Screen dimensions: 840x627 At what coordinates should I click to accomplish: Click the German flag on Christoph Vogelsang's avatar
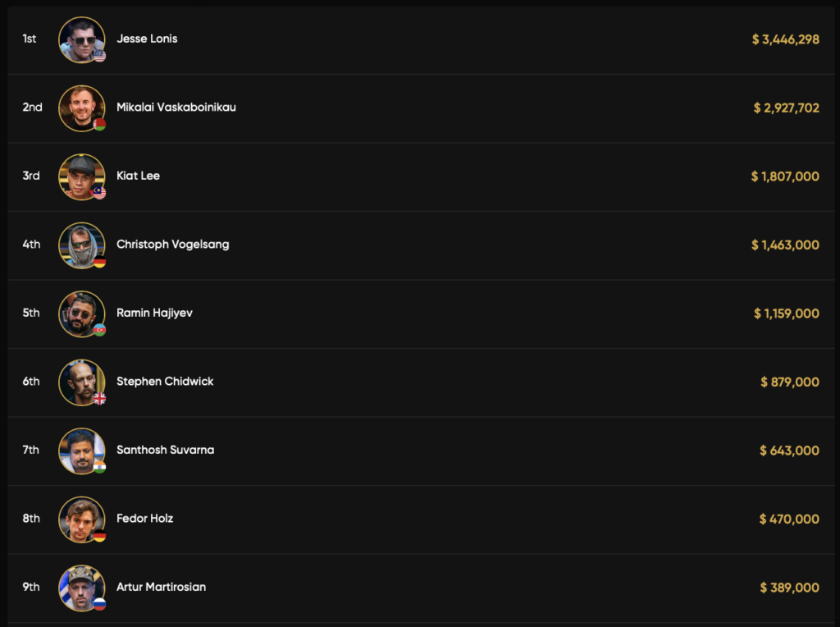99,262
